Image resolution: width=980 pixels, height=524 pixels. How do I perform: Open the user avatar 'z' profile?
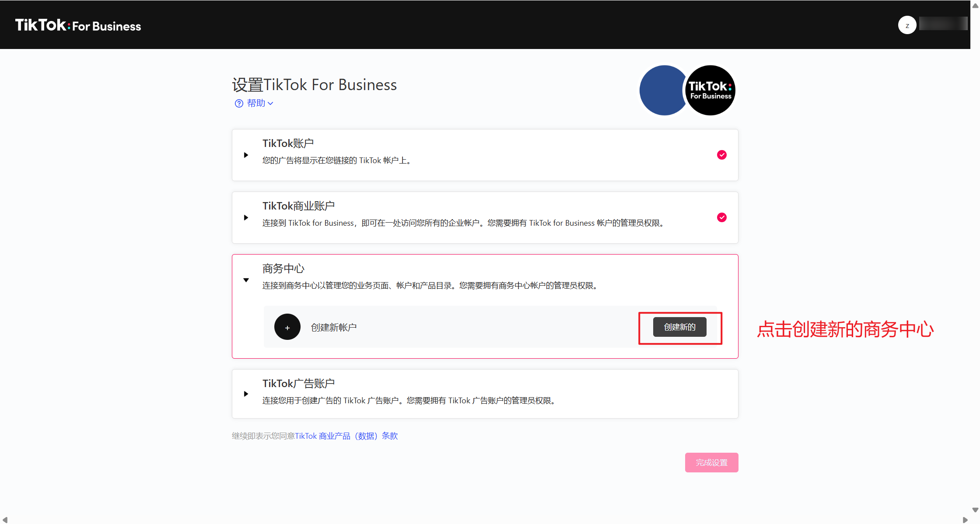tap(907, 25)
